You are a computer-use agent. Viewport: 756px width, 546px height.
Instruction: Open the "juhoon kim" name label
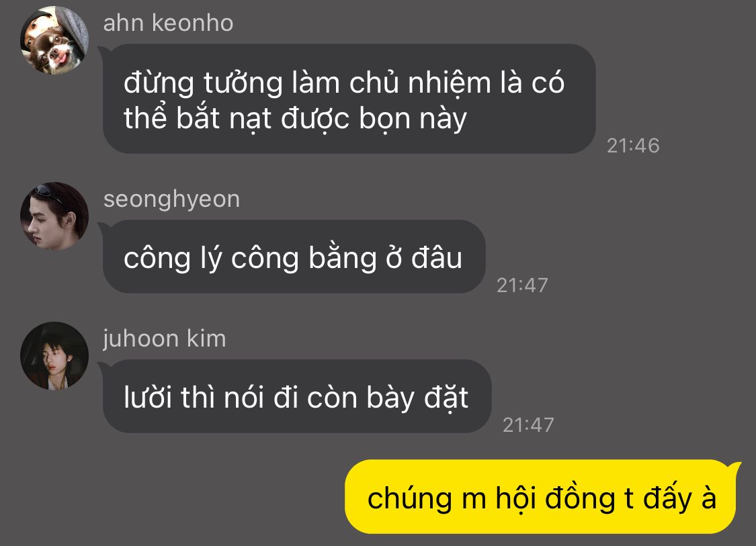tap(165, 338)
